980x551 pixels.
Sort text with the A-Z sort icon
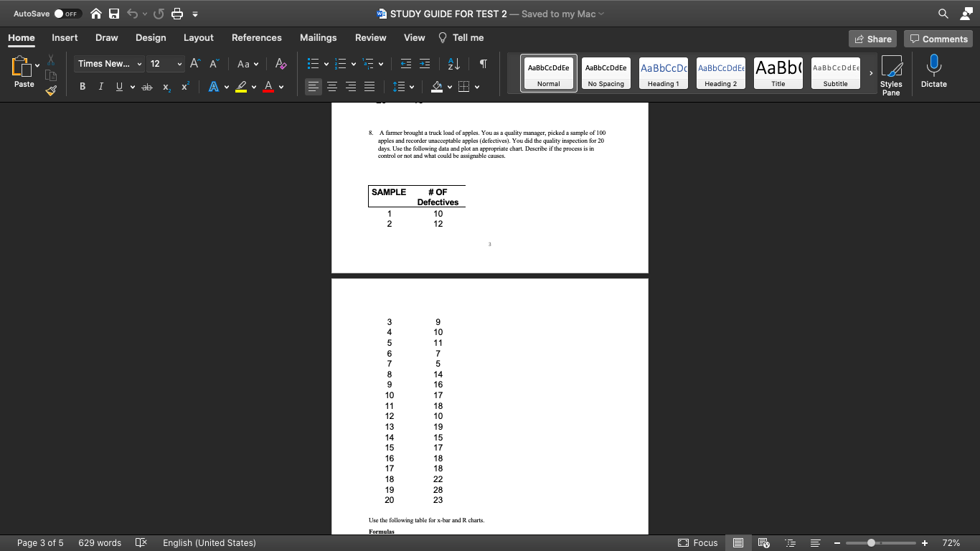click(453, 64)
